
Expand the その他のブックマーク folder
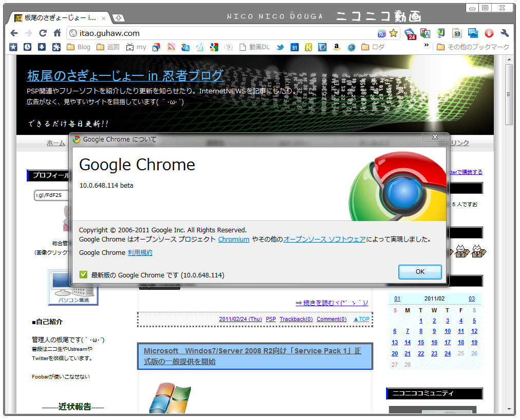(473, 47)
